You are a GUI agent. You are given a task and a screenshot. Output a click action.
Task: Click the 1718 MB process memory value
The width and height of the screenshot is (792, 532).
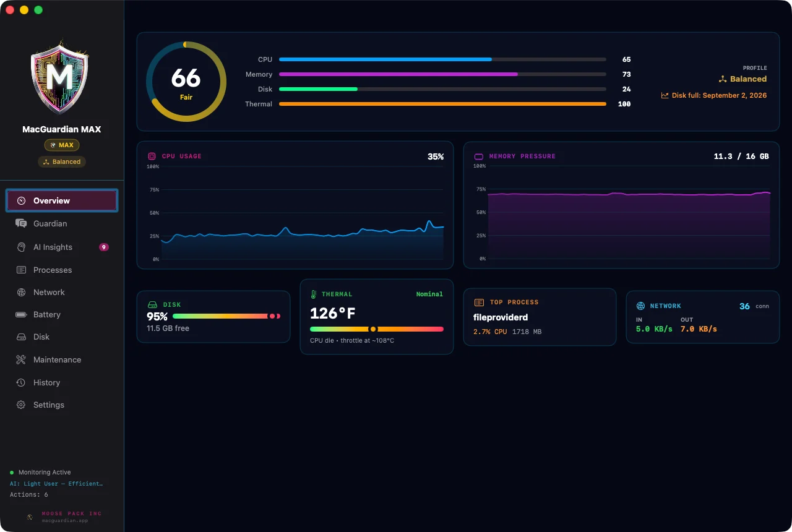click(x=527, y=332)
